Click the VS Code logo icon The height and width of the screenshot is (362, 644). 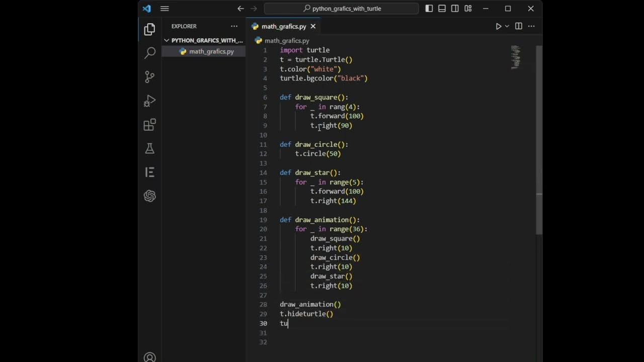(x=146, y=9)
